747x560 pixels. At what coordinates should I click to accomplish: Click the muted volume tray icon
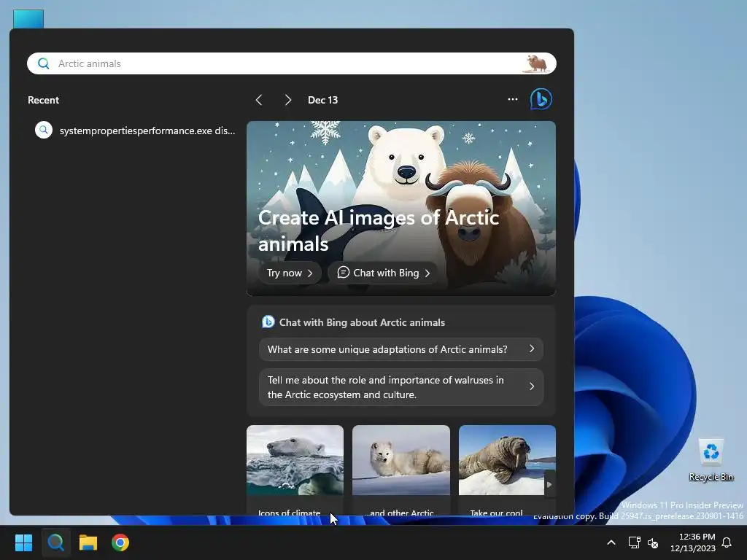653,542
